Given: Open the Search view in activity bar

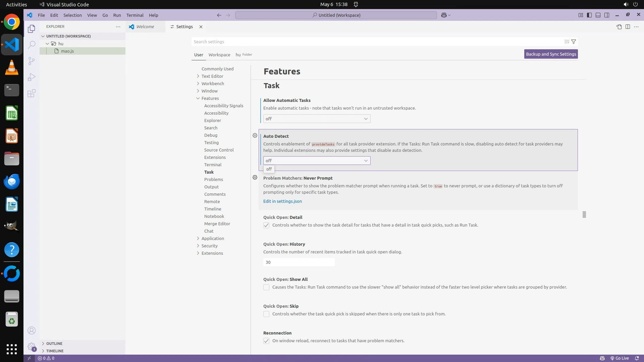Looking at the screenshot, I should (32, 45).
